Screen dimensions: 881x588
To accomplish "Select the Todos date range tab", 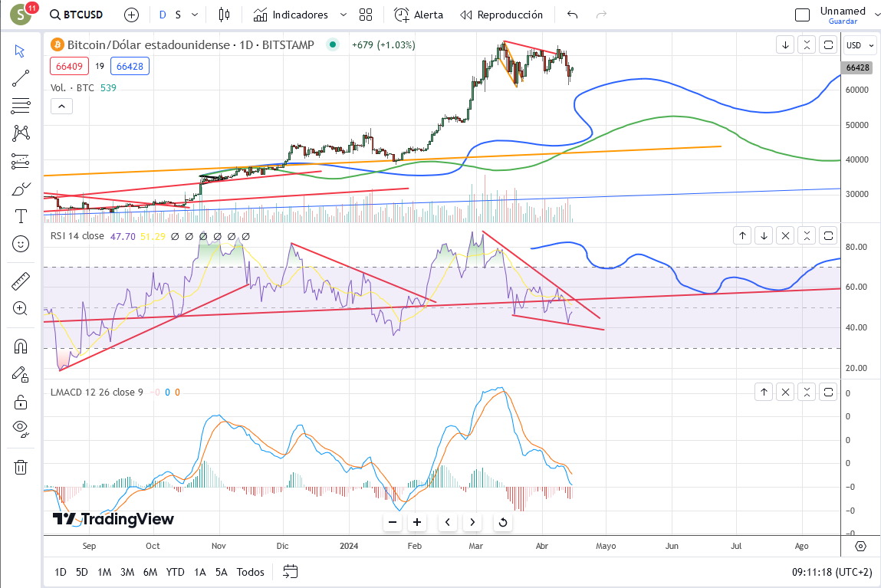I will coord(251,572).
